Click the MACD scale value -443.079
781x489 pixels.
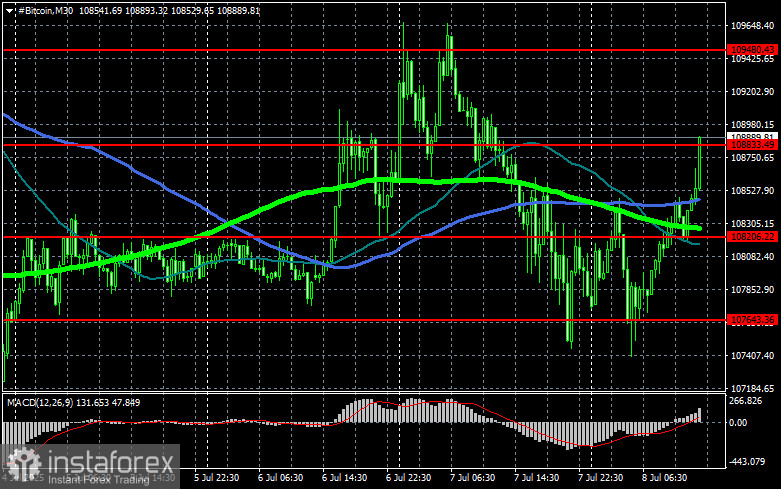[x=747, y=462]
